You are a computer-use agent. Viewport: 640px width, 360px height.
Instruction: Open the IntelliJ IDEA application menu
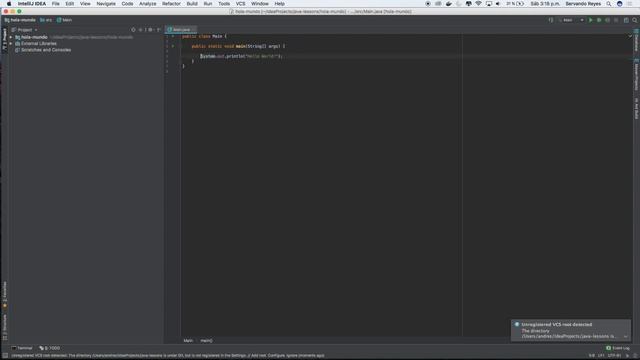[32, 4]
